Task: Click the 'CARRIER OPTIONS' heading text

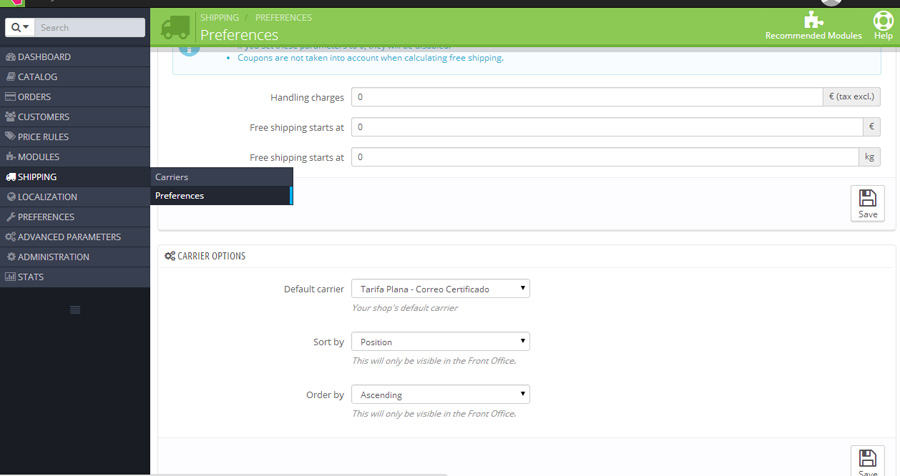Action: (211, 256)
